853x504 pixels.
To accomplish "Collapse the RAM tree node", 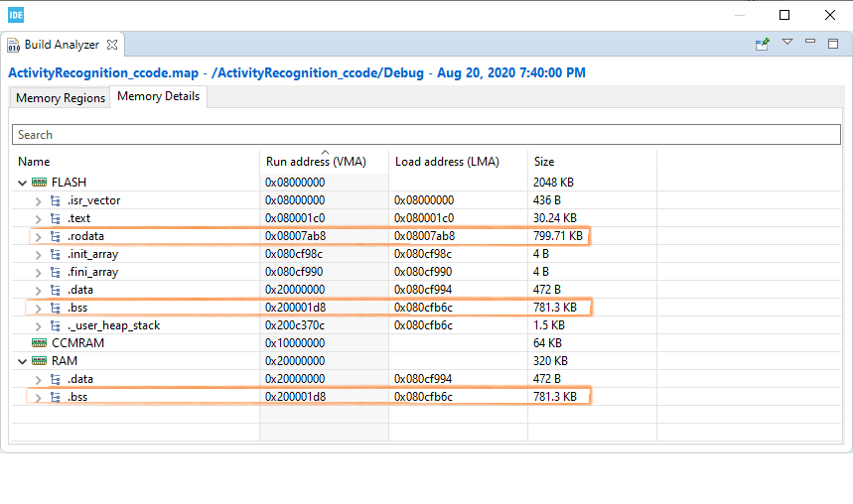I will pyautogui.click(x=23, y=361).
